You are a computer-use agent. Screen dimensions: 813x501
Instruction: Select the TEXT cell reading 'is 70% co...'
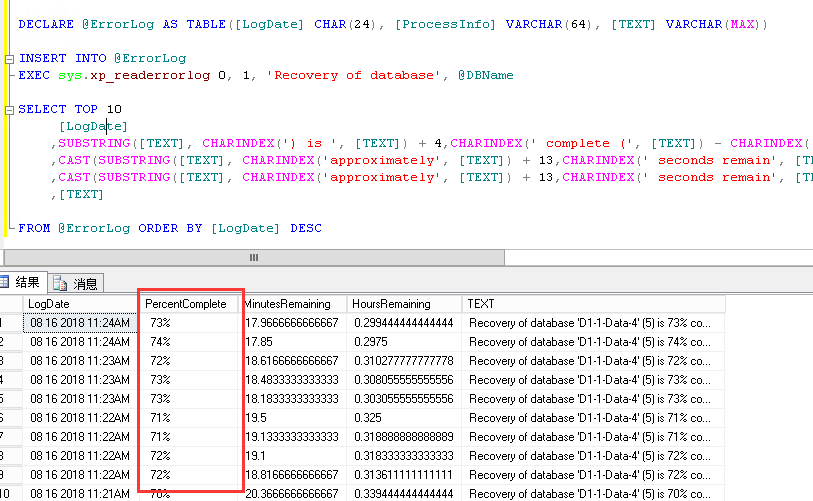[x=590, y=493]
